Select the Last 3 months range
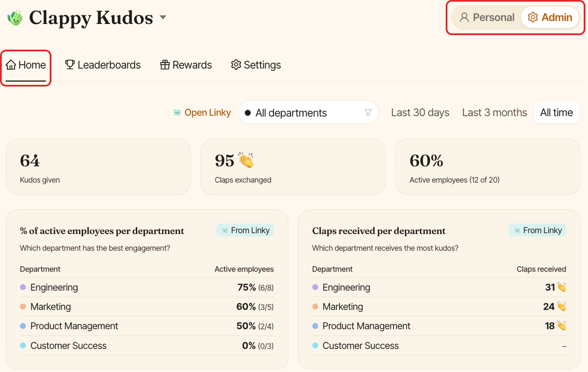This screenshot has height=372, width=588. coord(495,113)
